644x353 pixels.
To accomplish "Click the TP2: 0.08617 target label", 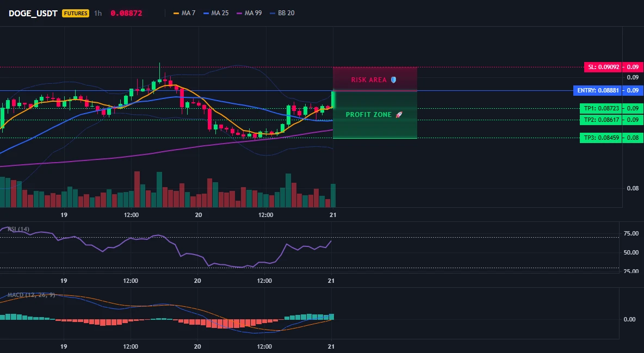I will 600,120.
